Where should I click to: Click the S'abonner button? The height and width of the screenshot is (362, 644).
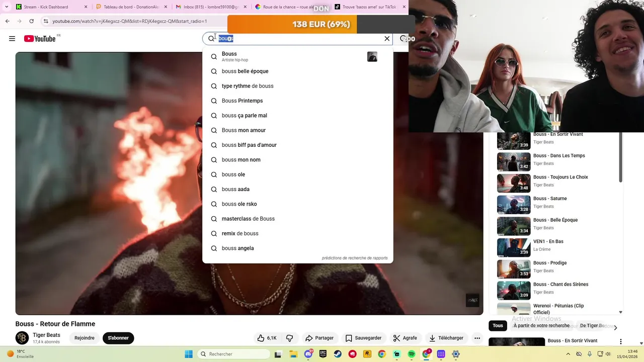pyautogui.click(x=118, y=338)
